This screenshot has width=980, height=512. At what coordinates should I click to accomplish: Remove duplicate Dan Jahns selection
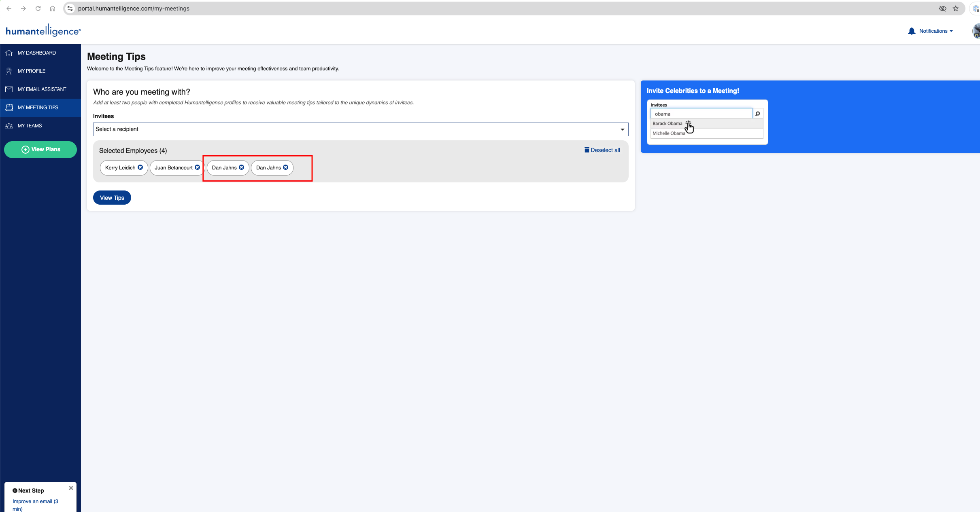(286, 168)
